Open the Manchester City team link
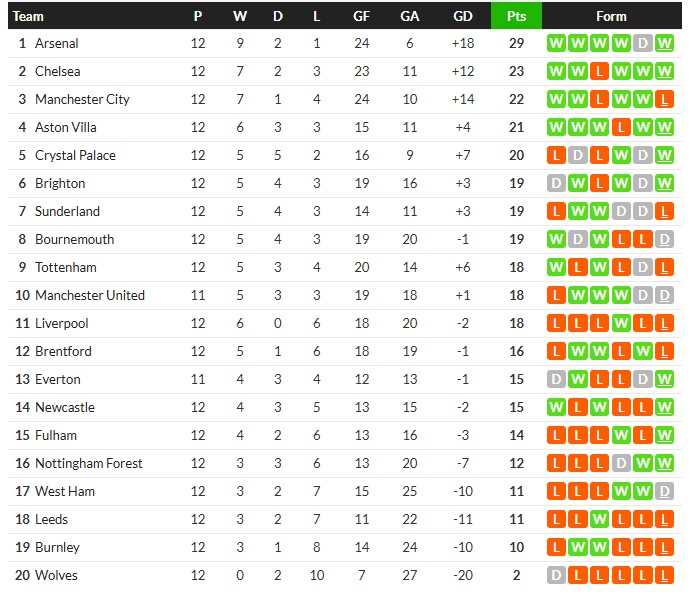Viewport: 691px width, 595px height. (x=82, y=100)
